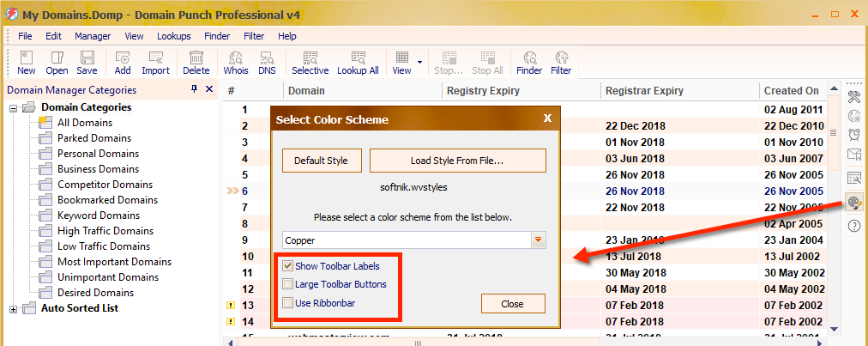The height and width of the screenshot is (346, 868).
Task: Select All Domains category
Action: (85, 123)
